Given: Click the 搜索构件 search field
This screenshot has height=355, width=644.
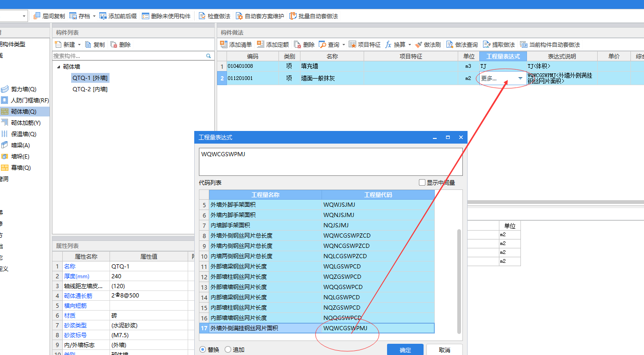Looking at the screenshot, I should click(129, 56).
